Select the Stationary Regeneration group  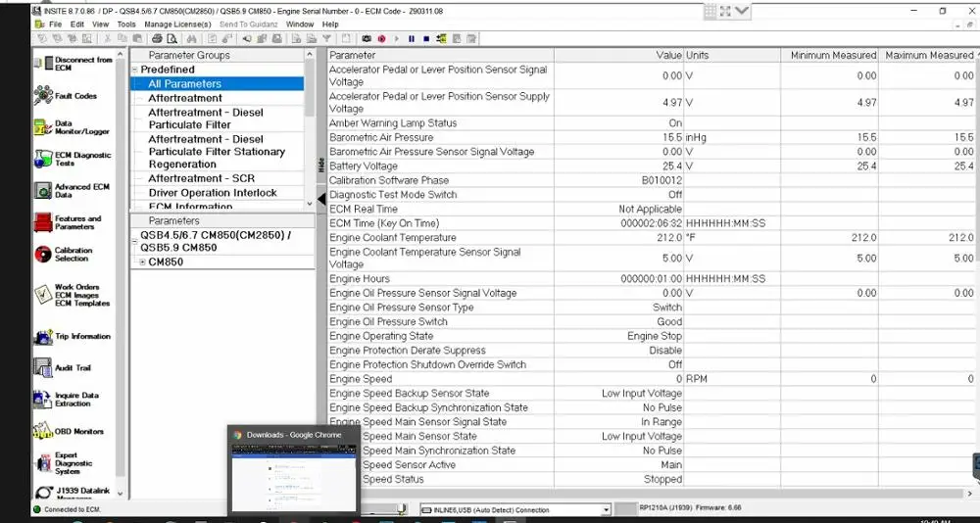click(x=217, y=152)
